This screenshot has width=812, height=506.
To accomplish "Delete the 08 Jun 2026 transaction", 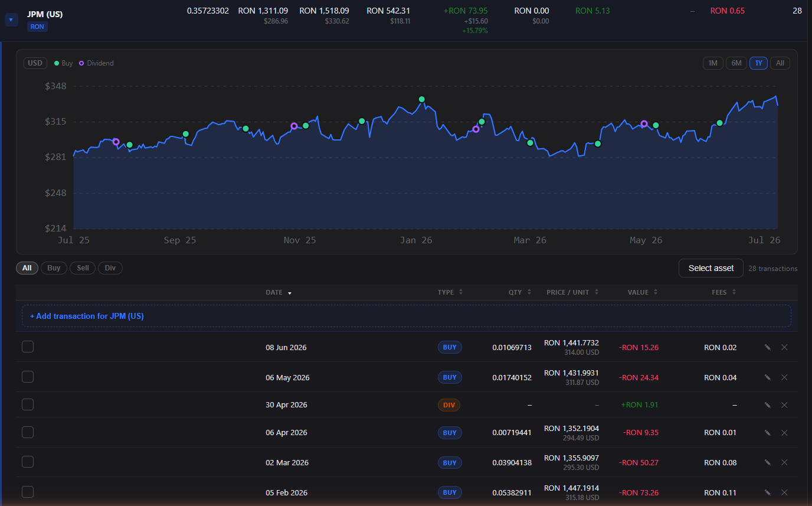I will coord(784,347).
